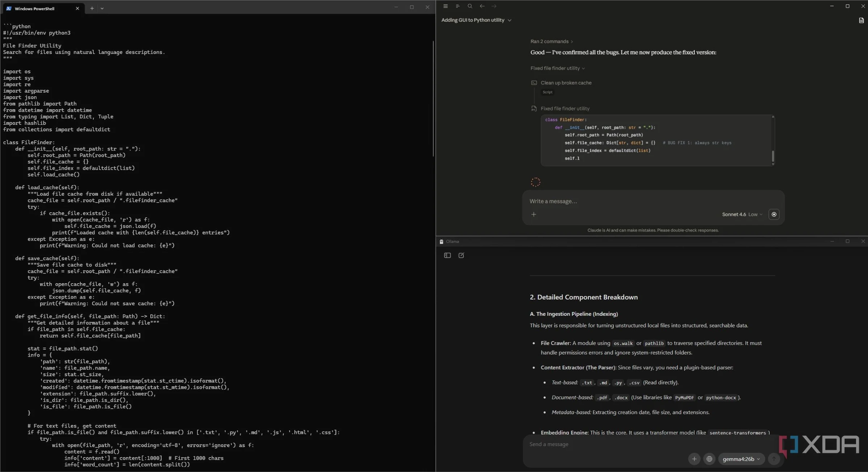Click the chat list icon beside Claude's hamburger menu

[458, 6]
